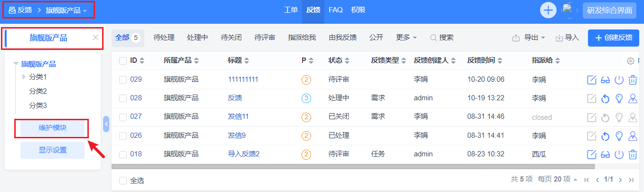Sort the table by 状态 column

pos(339,61)
